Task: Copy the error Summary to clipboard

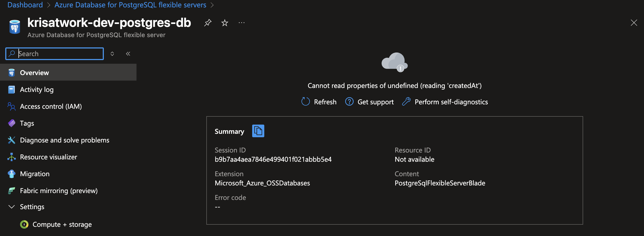Action: pos(258,131)
